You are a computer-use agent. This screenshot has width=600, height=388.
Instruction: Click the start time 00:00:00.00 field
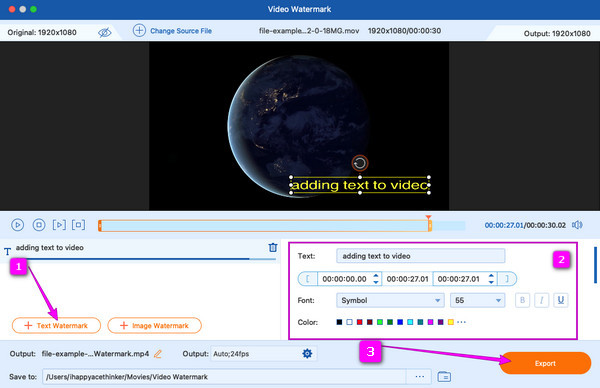344,279
